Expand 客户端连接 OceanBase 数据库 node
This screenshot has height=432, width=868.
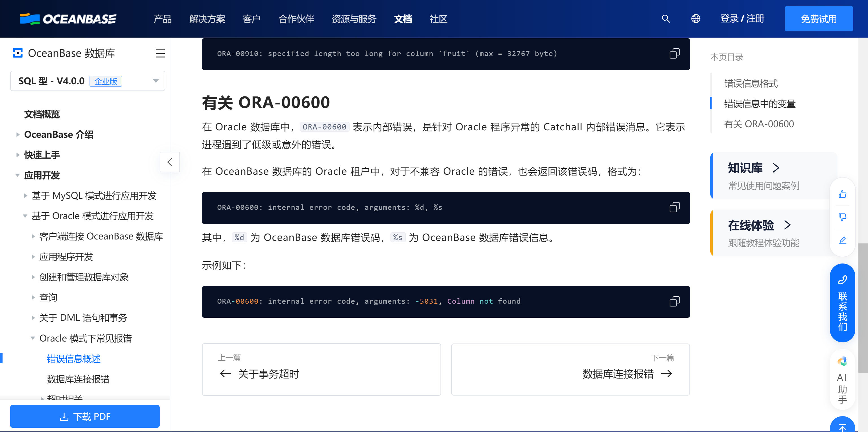(x=33, y=236)
